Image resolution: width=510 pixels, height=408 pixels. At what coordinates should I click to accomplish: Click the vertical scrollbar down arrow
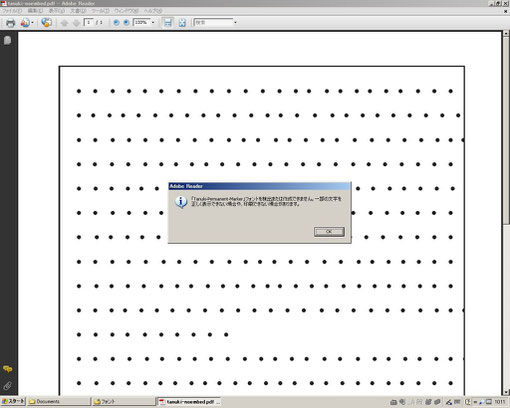(x=506, y=392)
